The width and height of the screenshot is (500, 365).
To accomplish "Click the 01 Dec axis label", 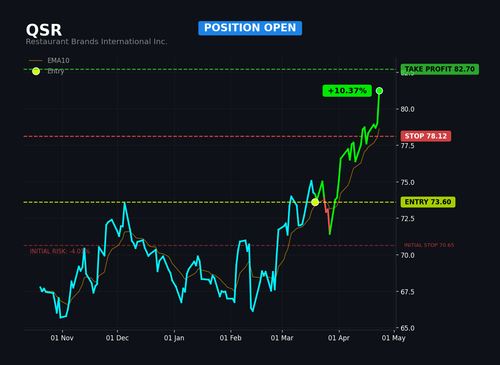I will pyautogui.click(x=117, y=338).
